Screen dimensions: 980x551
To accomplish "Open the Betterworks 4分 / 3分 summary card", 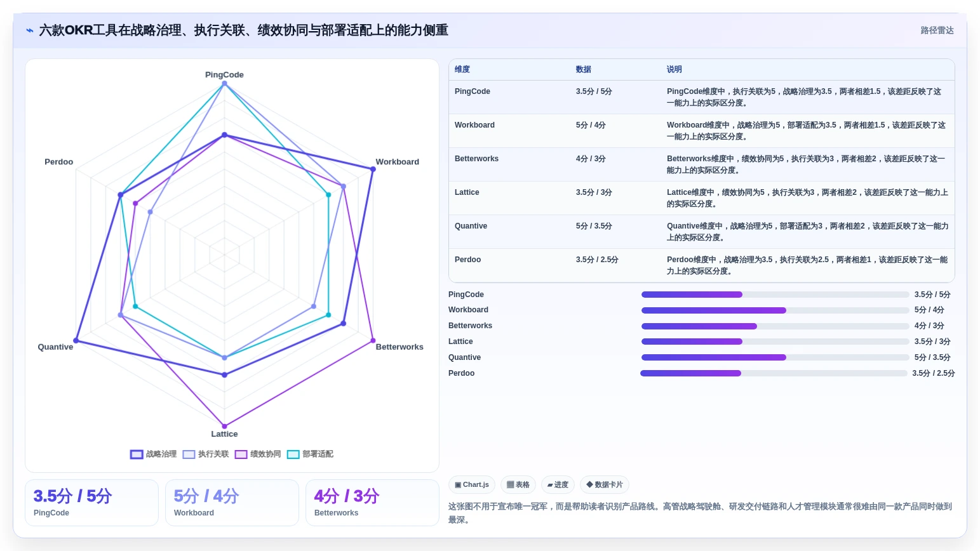I will (372, 503).
